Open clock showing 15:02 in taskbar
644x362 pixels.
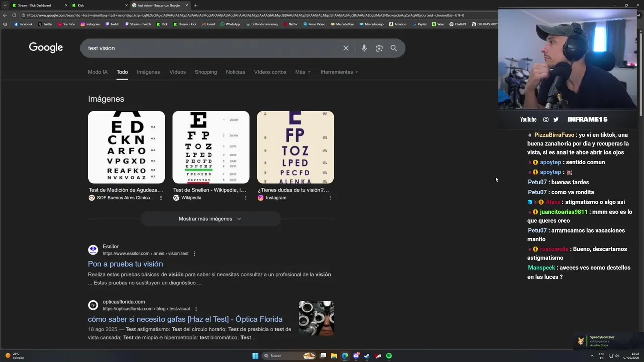[632, 356]
